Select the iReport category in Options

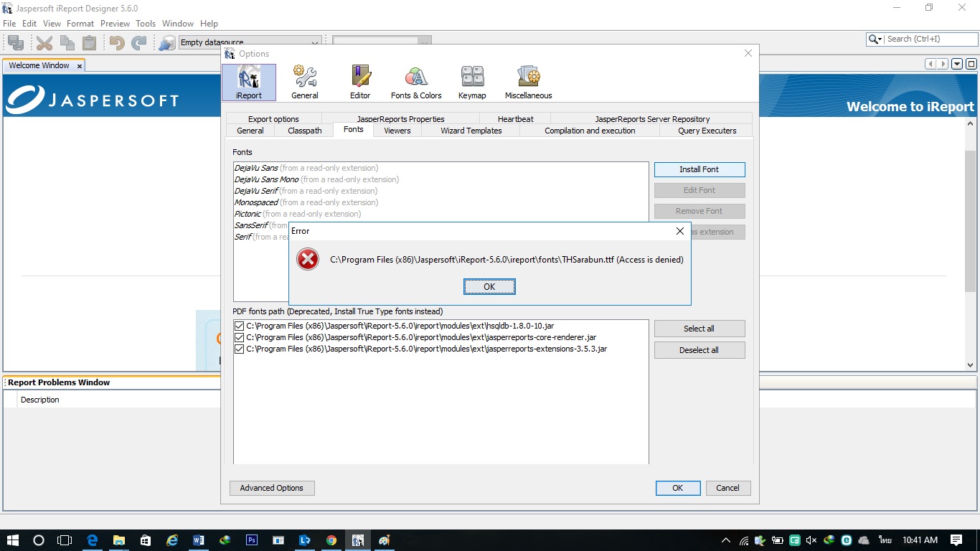tap(249, 83)
